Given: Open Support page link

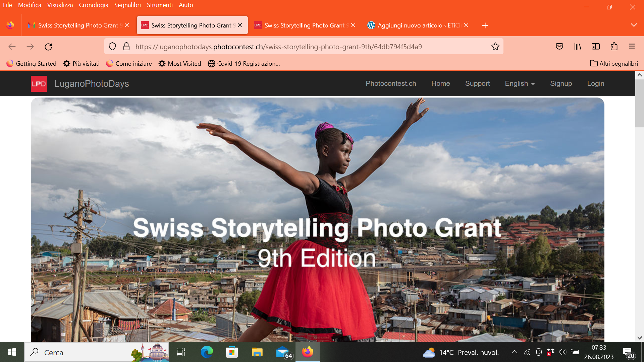Looking at the screenshot, I should click(x=477, y=83).
